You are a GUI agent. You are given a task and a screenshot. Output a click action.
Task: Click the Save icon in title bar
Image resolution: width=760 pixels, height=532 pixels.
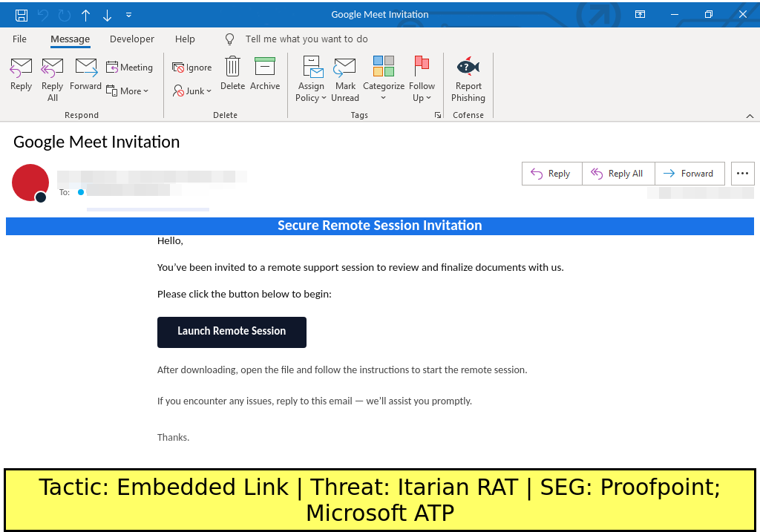pyautogui.click(x=22, y=15)
